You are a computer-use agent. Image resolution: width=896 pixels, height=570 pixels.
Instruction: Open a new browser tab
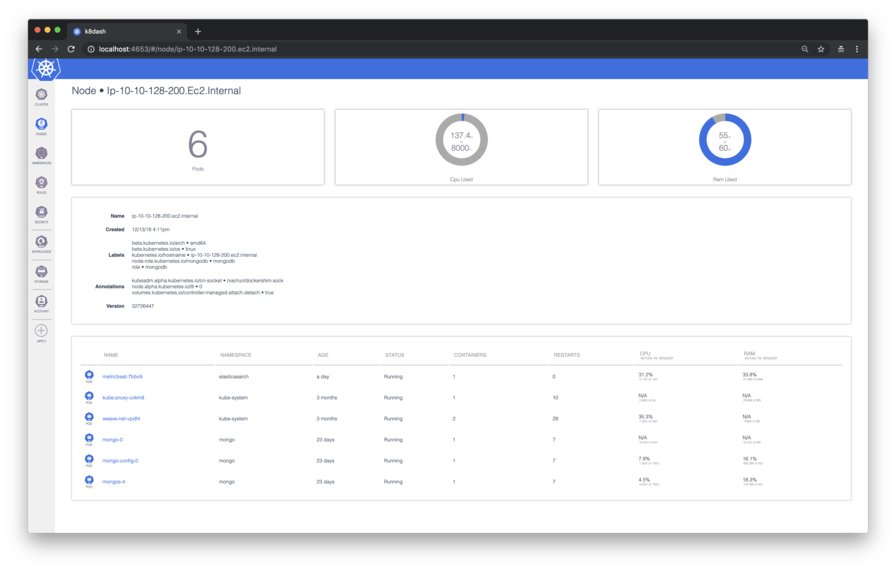pyautogui.click(x=198, y=31)
